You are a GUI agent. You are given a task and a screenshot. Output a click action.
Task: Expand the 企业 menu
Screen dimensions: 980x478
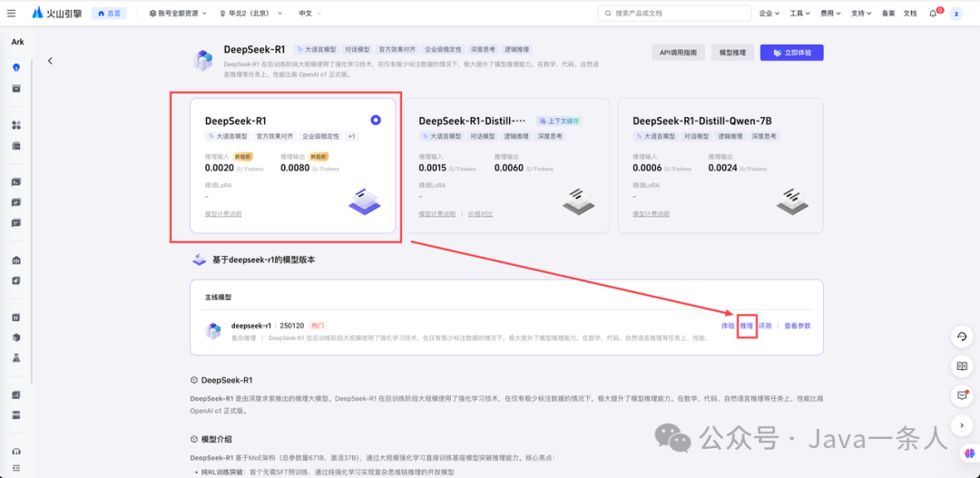point(769,13)
